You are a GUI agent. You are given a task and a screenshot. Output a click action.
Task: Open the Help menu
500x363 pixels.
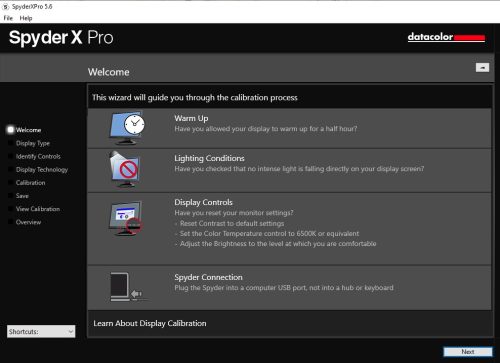point(26,18)
